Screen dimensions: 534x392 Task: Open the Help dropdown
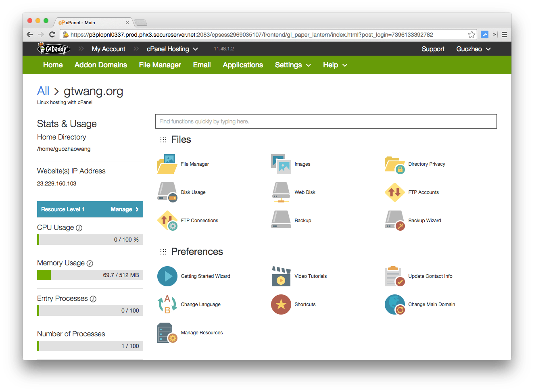tap(334, 65)
